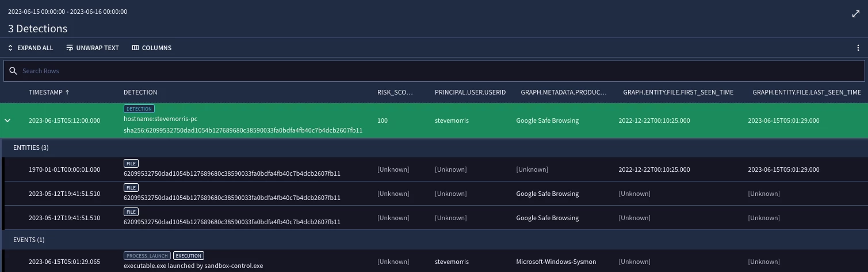Click stevemorris in the process launch event row

click(x=452, y=262)
